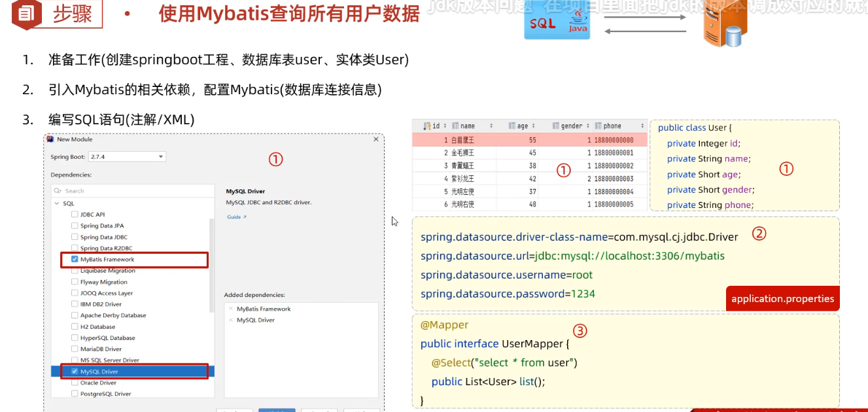Open the Spring Boot version dropdown
The width and height of the screenshot is (868, 412).
point(161,157)
